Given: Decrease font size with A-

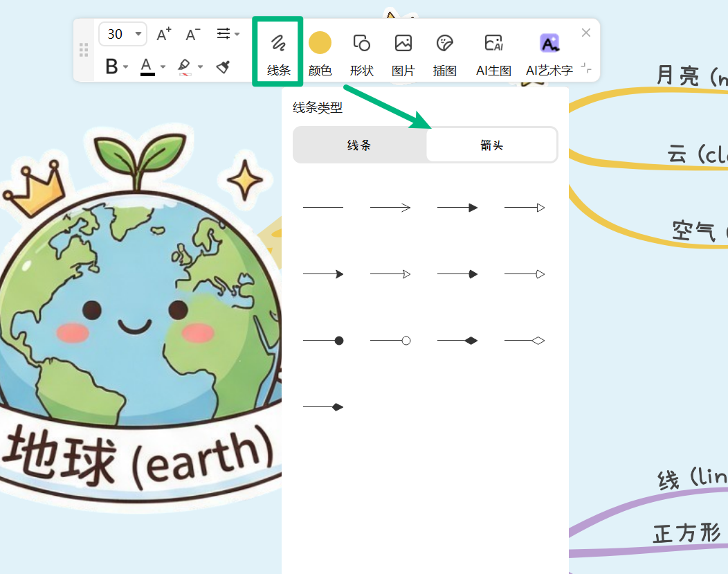Looking at the screenshot, I should pyautogui.click(x=192, y=34).
